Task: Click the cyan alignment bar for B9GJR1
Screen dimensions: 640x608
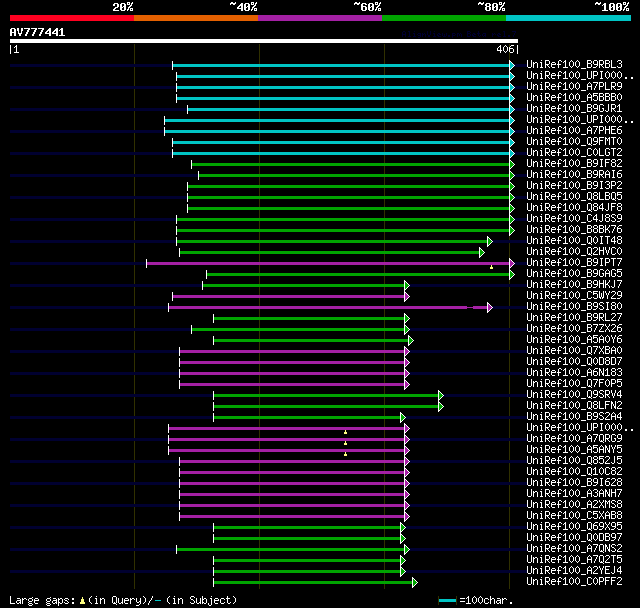Action: 349,109
